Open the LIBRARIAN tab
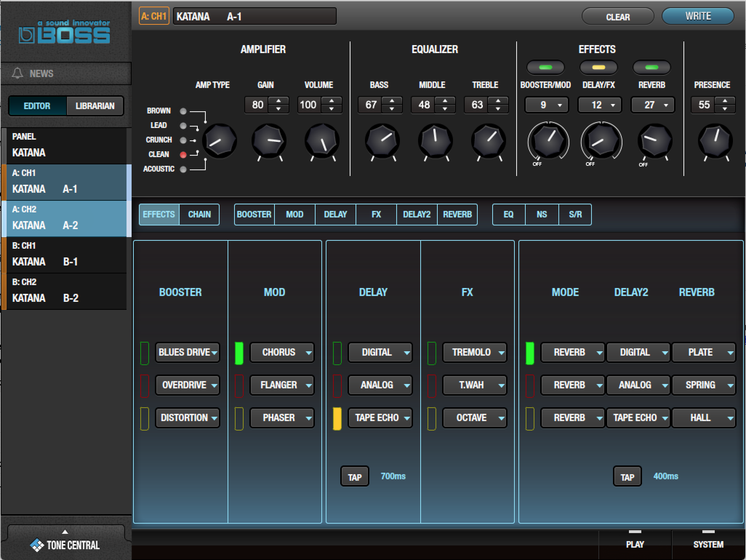The image size is (746, 560). pos(95,106)
